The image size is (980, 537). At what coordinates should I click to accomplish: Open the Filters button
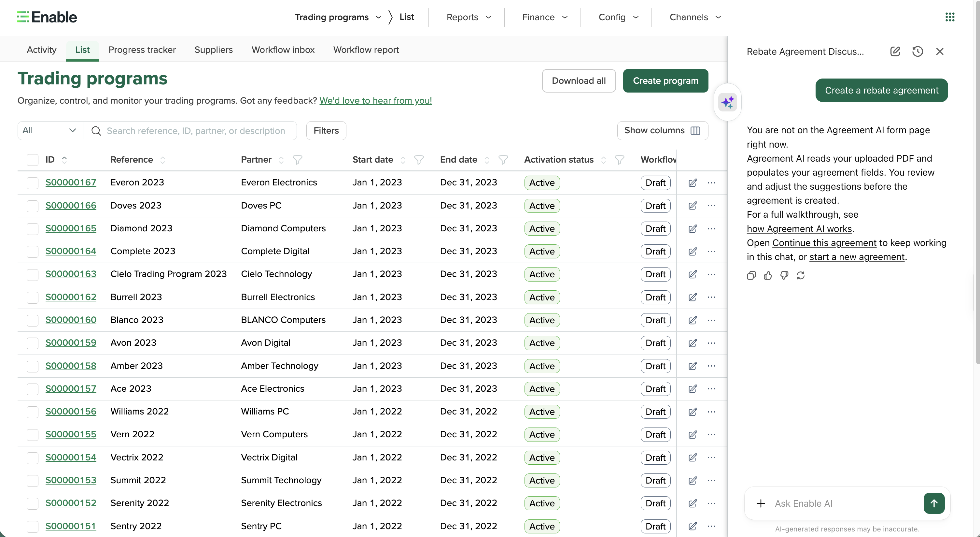(x=326, y=131)
